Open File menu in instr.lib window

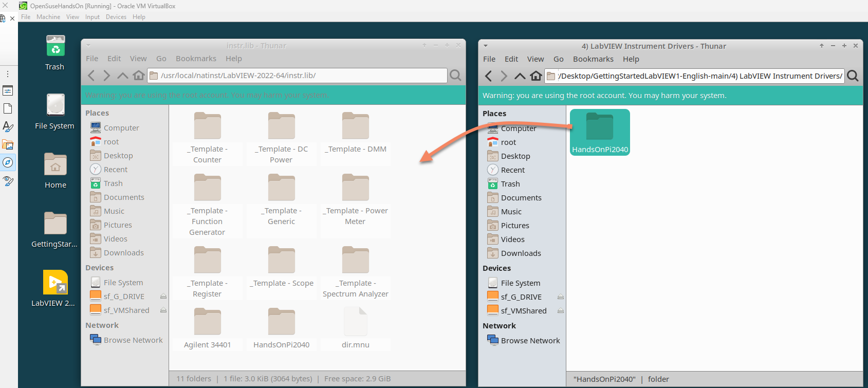pyautogui.click(x=92, y=59)
